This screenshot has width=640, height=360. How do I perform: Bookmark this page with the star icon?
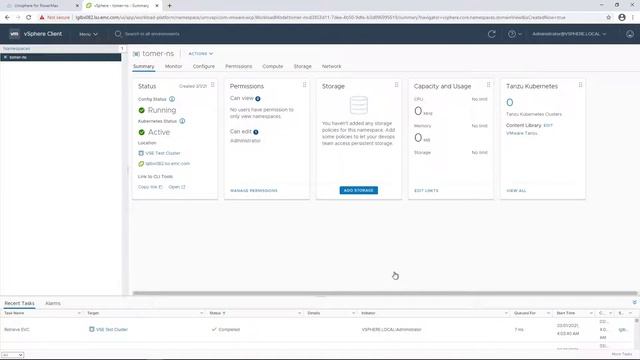609,18
